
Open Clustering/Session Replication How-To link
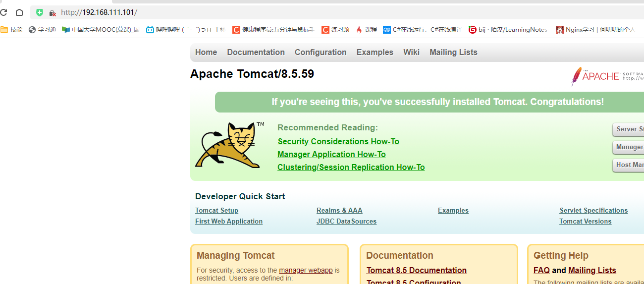coord(351,168)
